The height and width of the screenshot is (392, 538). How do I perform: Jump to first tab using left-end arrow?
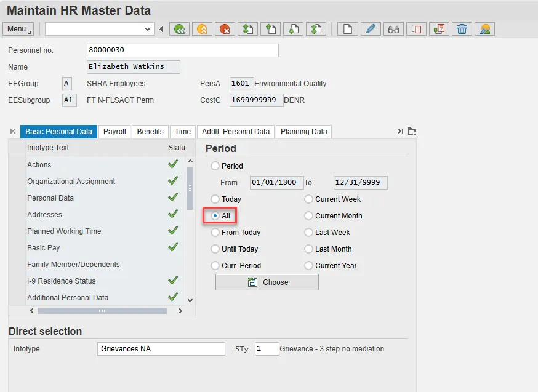pyautogui.click(x=13, y=131)
